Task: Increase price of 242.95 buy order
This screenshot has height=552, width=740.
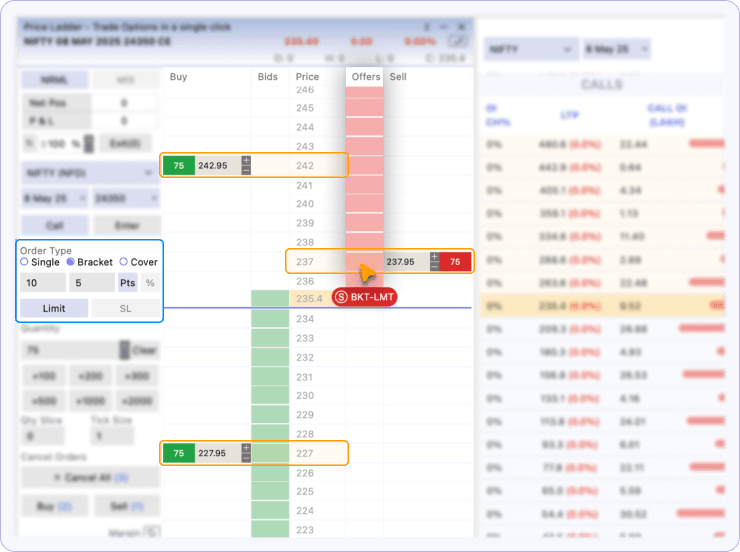Action: [246, 160]
